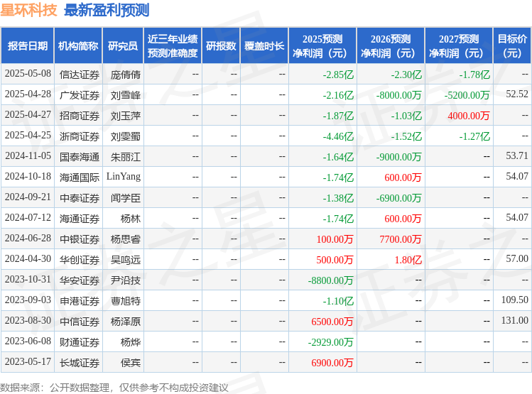This screenshot has width=532, height=394.
Task: Click analyst 侯宾 in 长城证券 row
Action: (131, 362)
